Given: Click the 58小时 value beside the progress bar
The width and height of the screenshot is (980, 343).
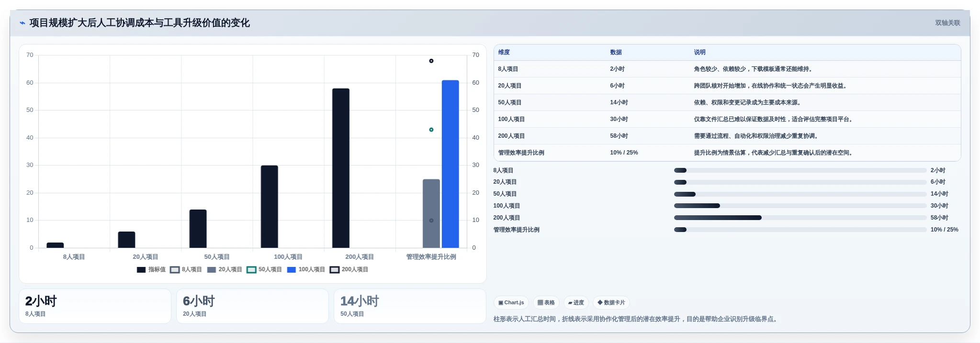Looking at the screenshot, I should click(x=939, y=218).
